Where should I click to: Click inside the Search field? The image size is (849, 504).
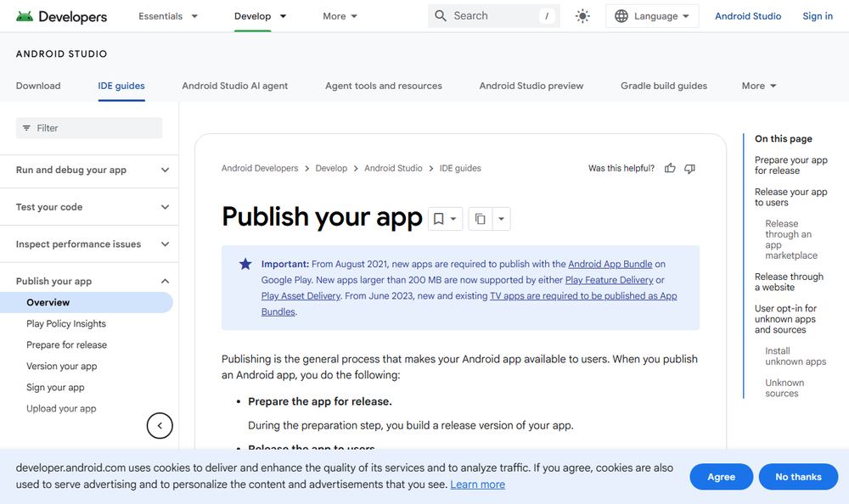[494, 16]
